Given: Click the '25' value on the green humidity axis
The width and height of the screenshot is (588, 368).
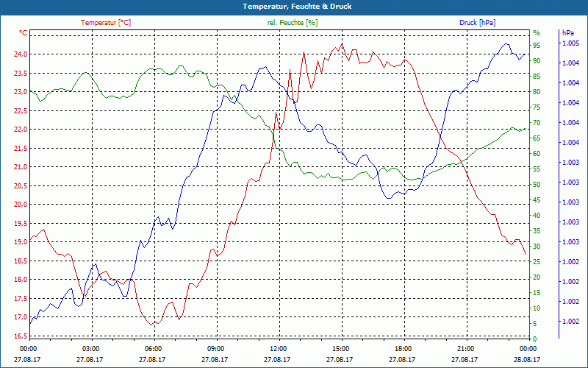Looking at the screenshot, I should [537, 262].
